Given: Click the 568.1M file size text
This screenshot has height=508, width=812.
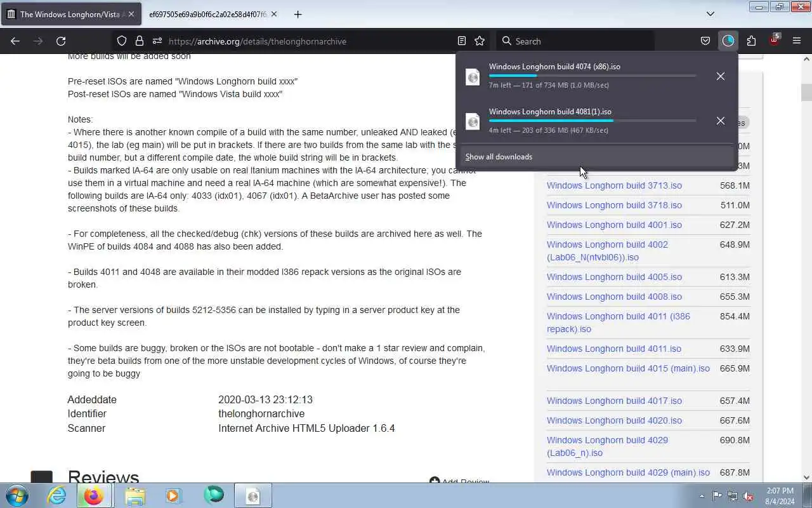Looking at the screenshot, I should (735, 185).
